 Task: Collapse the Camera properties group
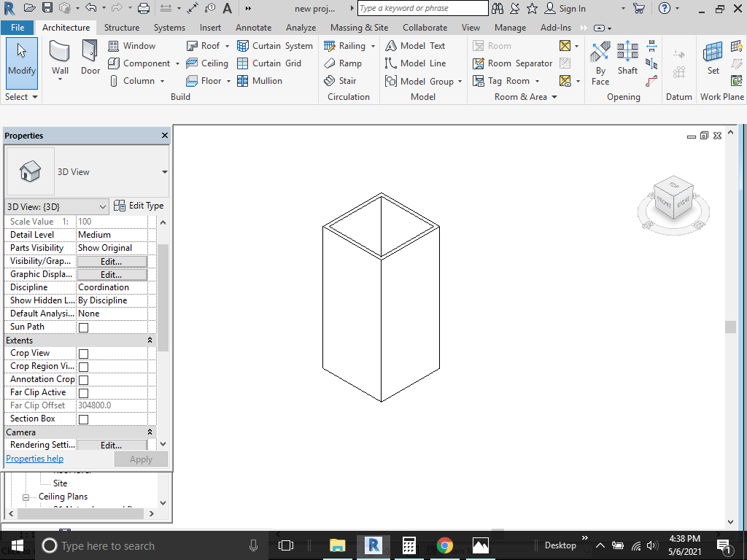(x=150, y=432)
